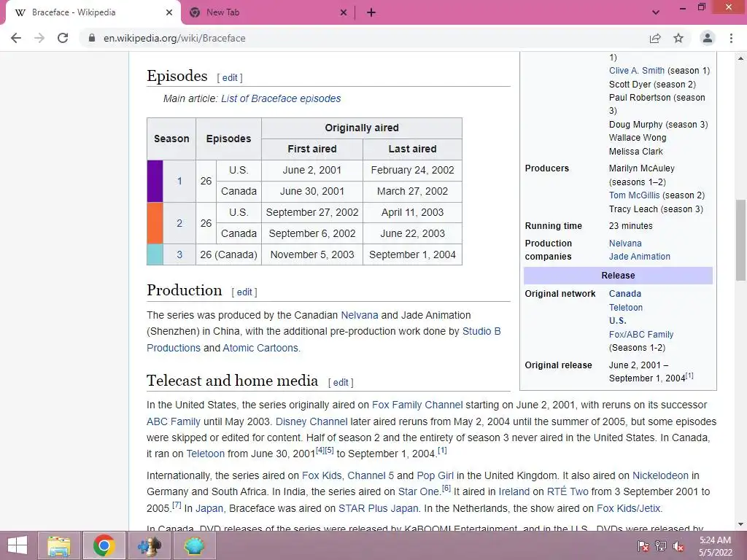Switch to the New Tab tab
Viewport: 747px width, 560px height.
click(268, 12)
